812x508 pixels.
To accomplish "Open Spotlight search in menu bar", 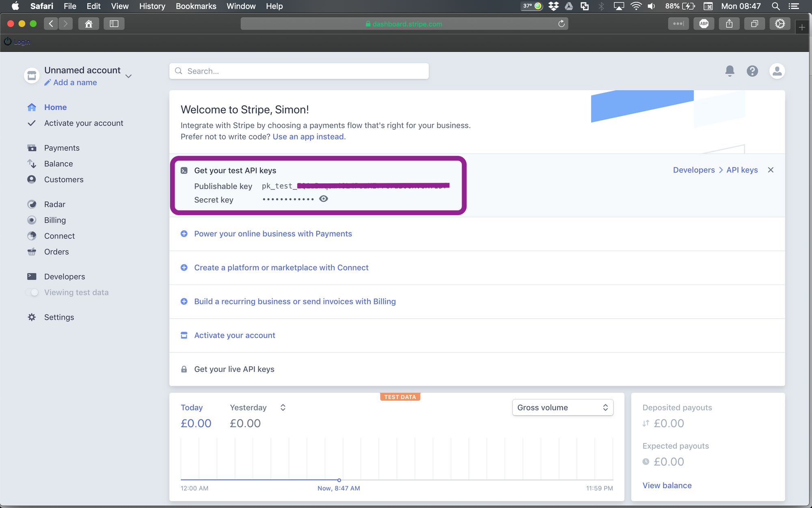I will click(775, 6).
